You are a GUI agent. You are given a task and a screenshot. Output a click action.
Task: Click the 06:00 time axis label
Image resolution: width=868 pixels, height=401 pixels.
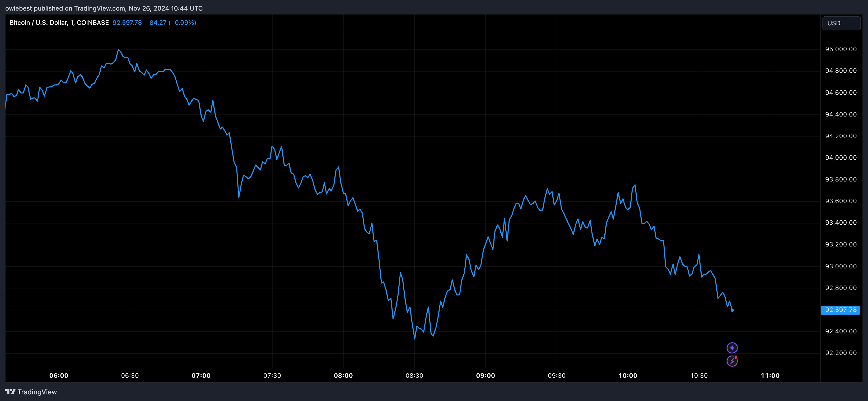tap(59, 375)
